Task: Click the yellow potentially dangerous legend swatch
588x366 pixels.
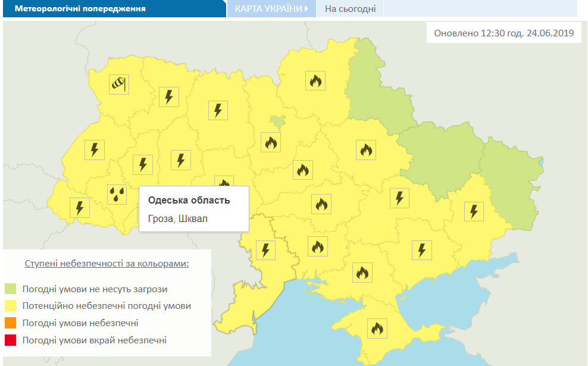Action: pyautogui.click(x=11, y=306)
